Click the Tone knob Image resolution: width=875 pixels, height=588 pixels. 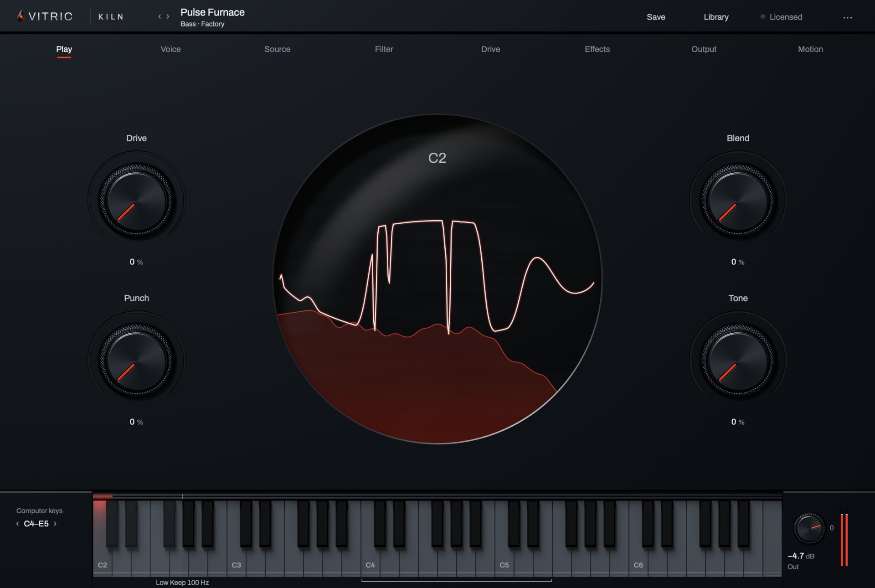[738, 361]
